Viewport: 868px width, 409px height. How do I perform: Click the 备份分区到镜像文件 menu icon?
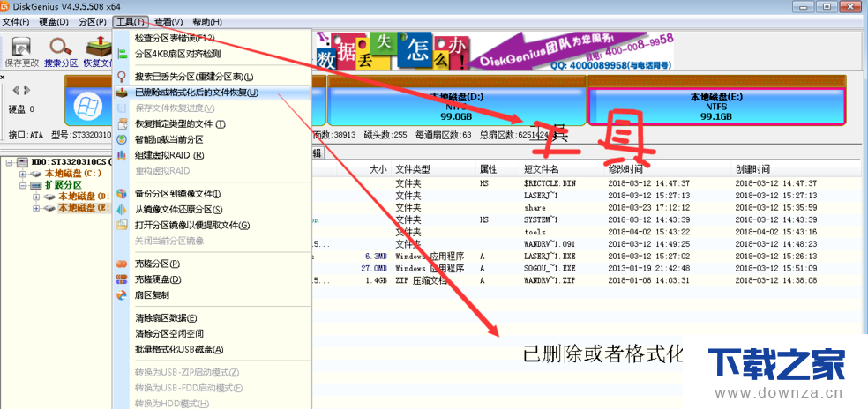123,194
